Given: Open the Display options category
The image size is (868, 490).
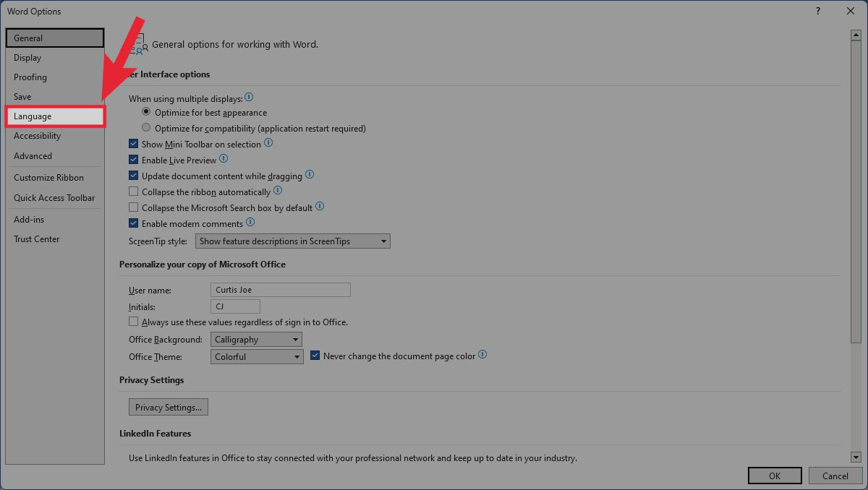Looking at the screenshot, I should [55, 58].
